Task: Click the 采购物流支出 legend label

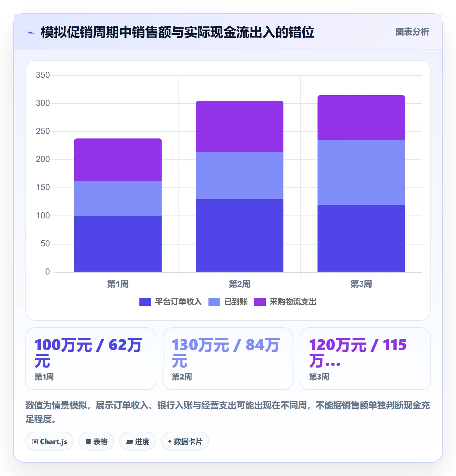Action: [293, 302]
